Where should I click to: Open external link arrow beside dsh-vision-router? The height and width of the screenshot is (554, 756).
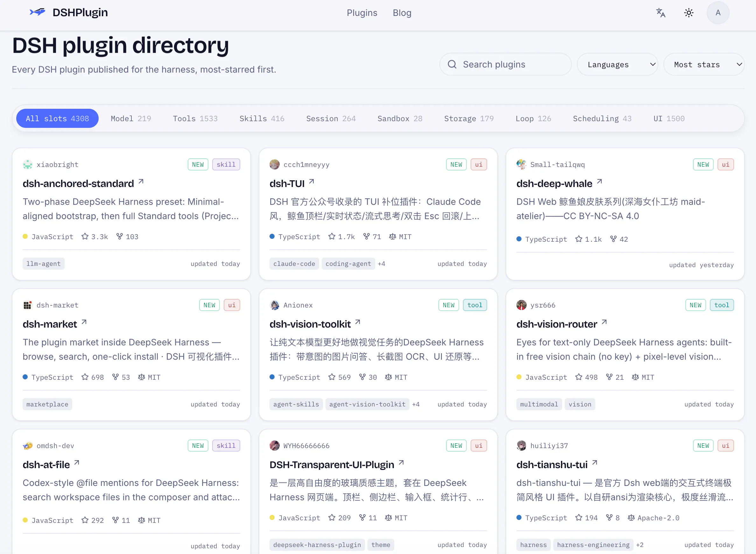[604, 322]
